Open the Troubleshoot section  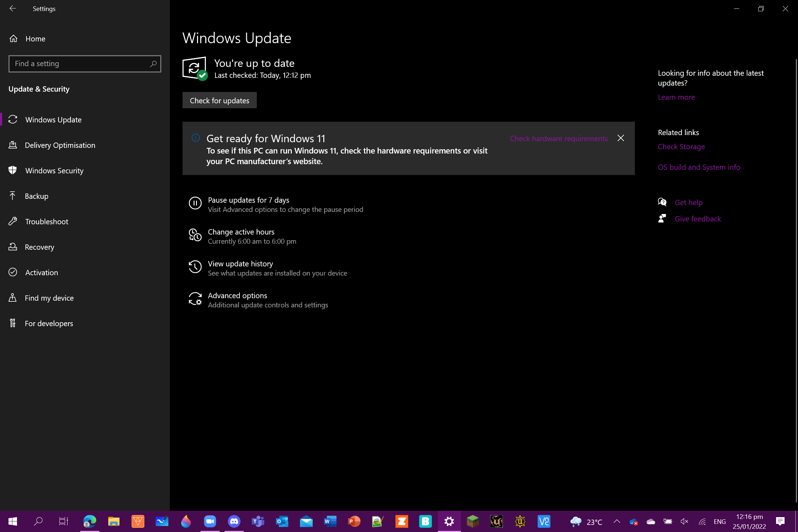click(85, 221)
